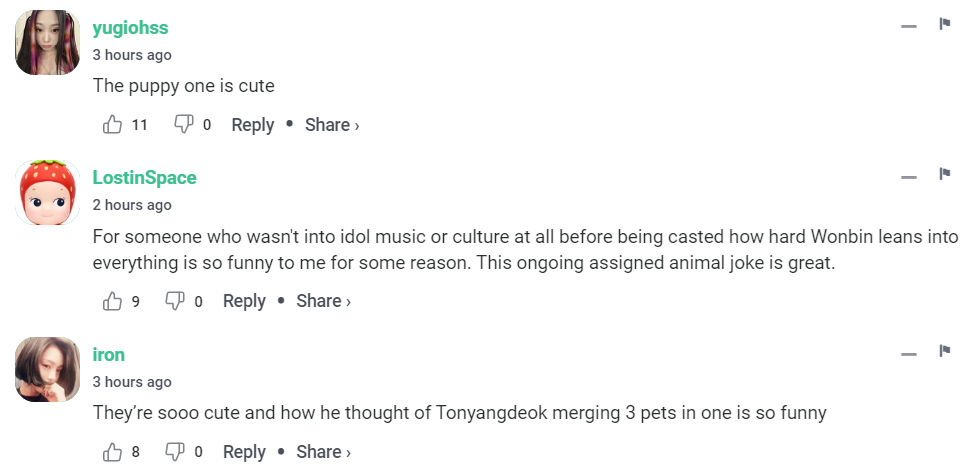Dislike LostinSpace's comment
The width and height of the screenshot is (971, 473).
[175, 301]
